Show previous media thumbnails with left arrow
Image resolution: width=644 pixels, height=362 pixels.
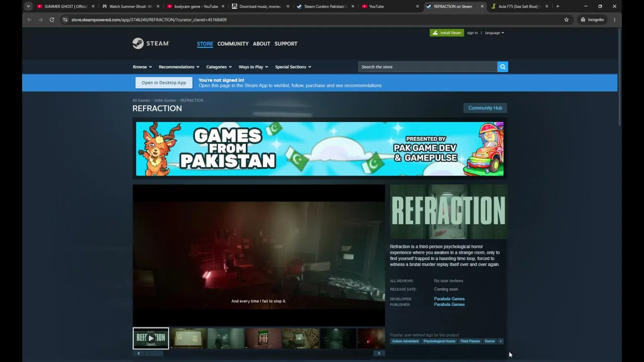tap(139, 353)
